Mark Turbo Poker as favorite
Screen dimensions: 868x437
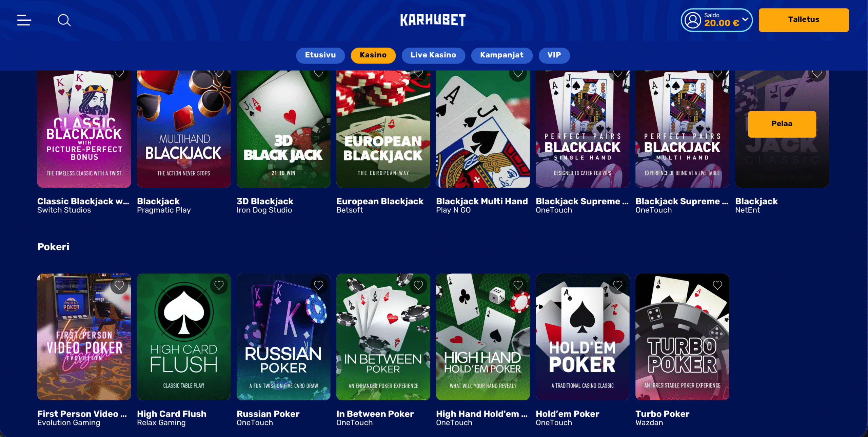coord(717,285)
